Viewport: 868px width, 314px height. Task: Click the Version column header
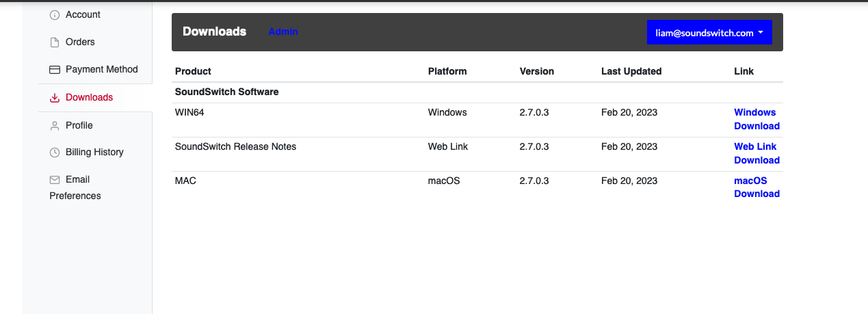coord(537,71)
